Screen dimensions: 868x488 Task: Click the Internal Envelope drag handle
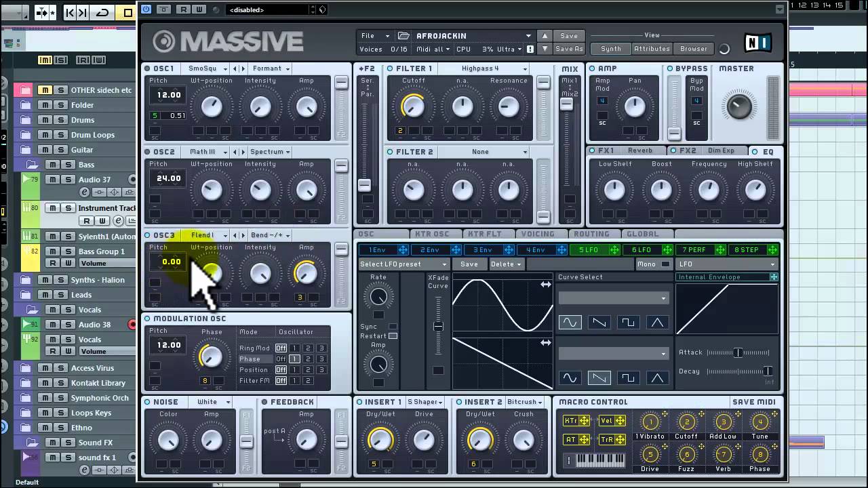(773, 277)
